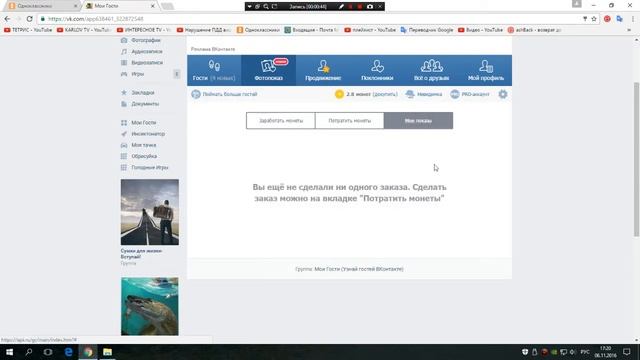The height and width of the screenshot is (360, 640).
Task: Open Мои Гости app in sidebar
Action: click(139, 122)
